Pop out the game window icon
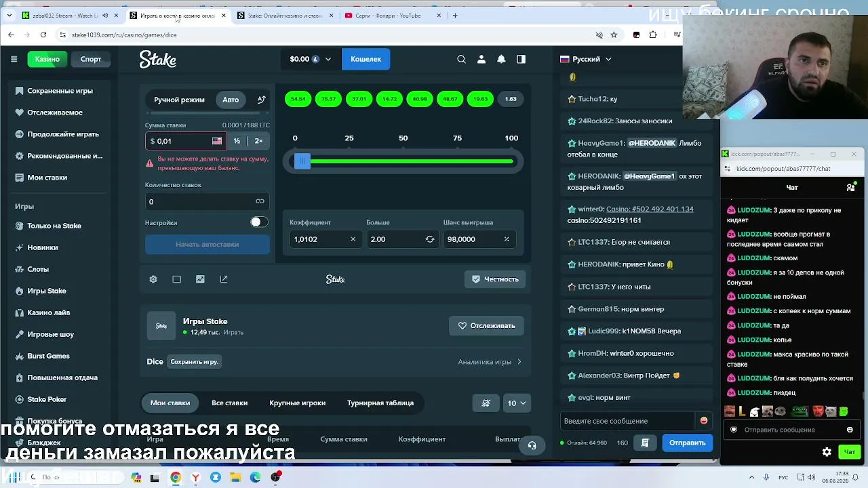This screenshot has width=868, height=488. point(224,279)
